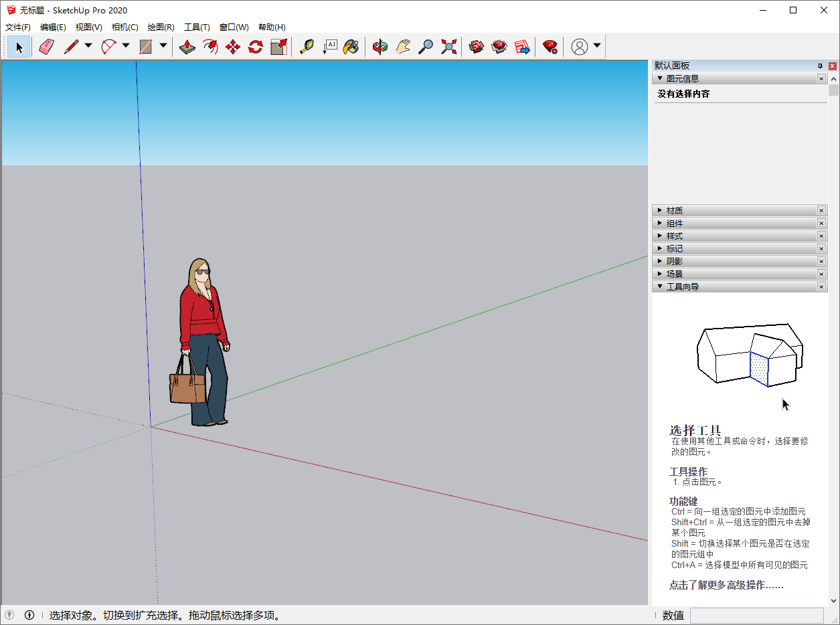Expand the 材质 panel
Image resolution: width=840 pixels, height=625 pixels.
point(660,211)
